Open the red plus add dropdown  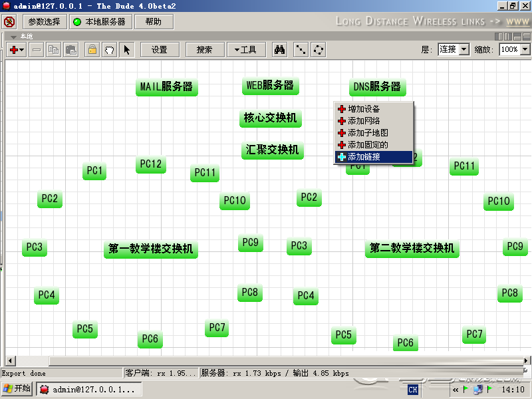tap(16, 50)
